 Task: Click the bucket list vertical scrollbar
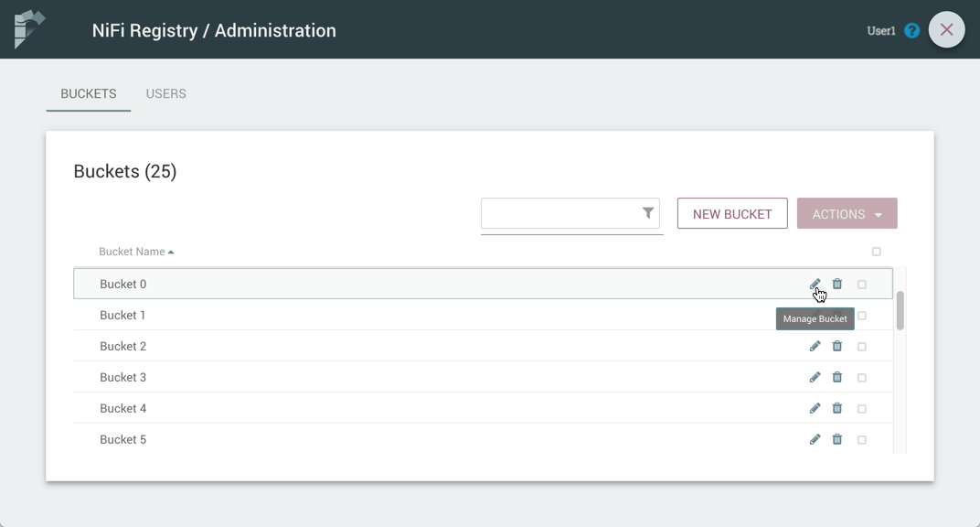900,311
